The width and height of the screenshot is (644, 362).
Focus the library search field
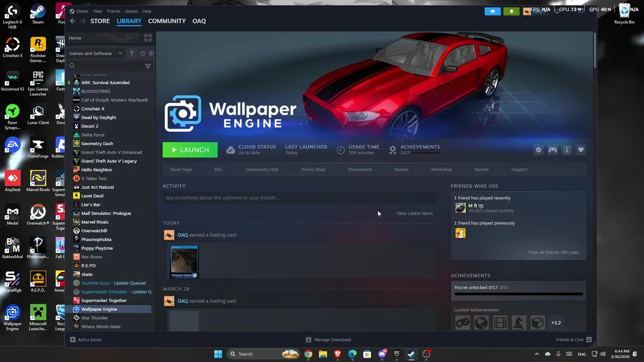click(x=106, y=66)
